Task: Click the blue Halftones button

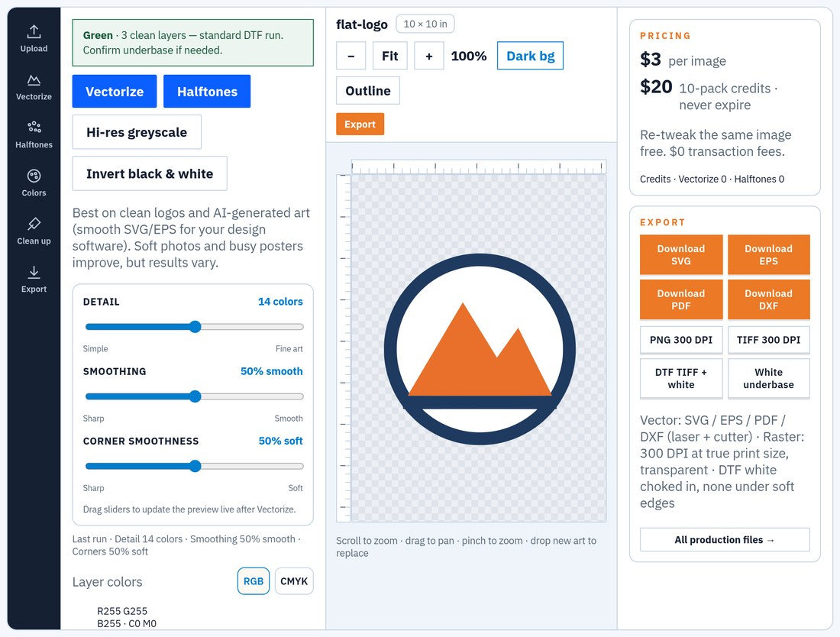Action: pos(207,92)
